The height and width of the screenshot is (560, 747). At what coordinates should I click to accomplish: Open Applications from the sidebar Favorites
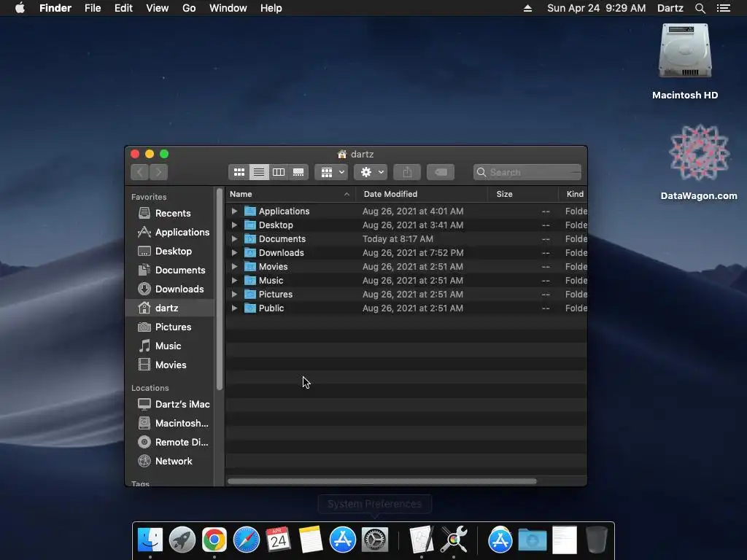(x=169, y=233)
